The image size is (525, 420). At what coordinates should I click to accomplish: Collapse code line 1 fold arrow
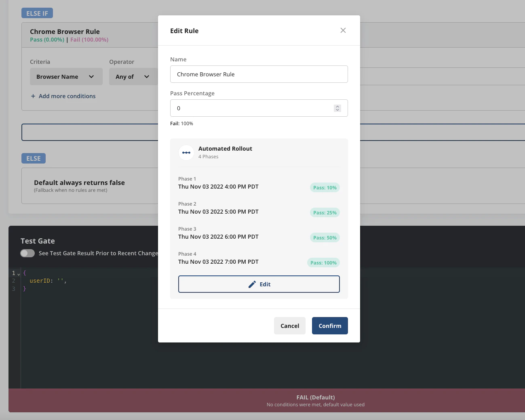[19, 274]
